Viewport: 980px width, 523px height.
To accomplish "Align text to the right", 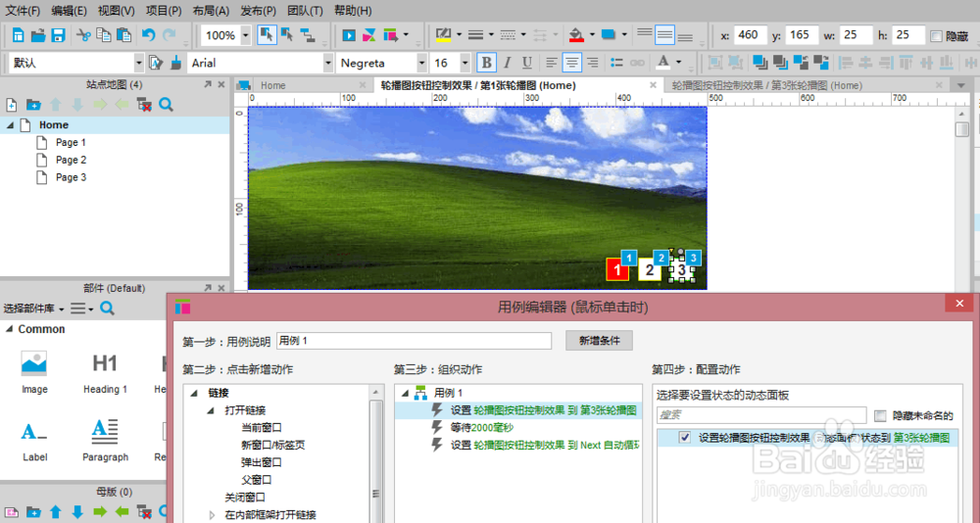I will pos(592,63).
